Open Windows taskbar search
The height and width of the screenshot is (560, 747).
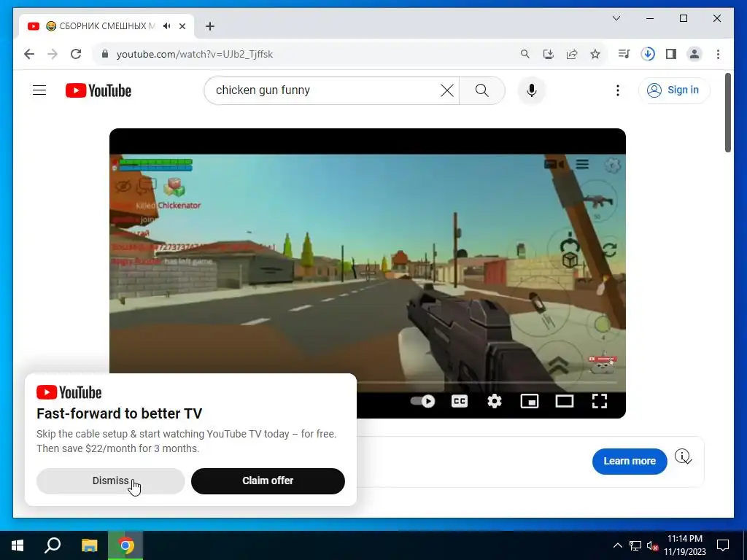point(53,545)
